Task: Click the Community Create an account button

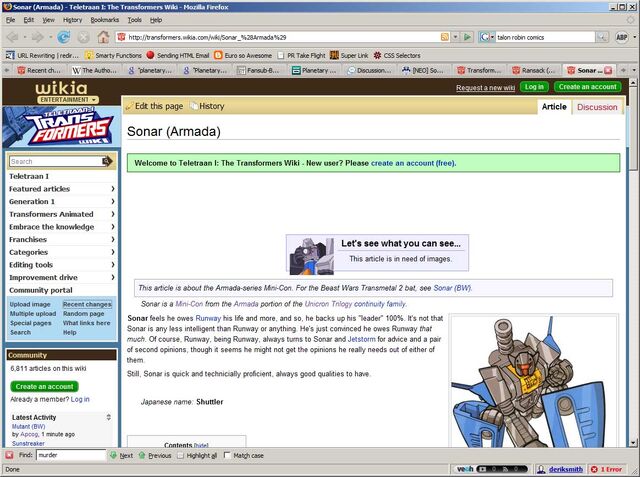Action: point(44,386)
